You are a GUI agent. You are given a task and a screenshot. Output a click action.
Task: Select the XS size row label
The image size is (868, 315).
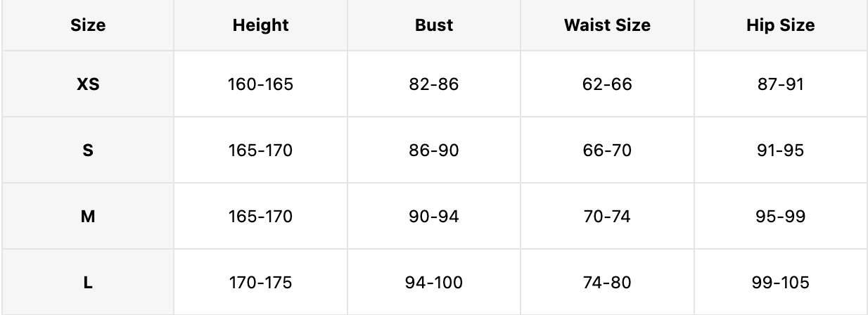tap(88, 85)
